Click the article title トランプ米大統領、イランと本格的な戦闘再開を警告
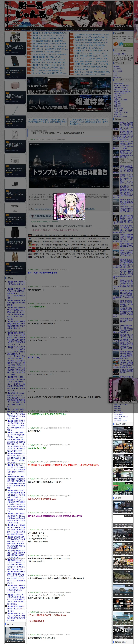This screenshot has width=138, height=644. coord(58,133)
